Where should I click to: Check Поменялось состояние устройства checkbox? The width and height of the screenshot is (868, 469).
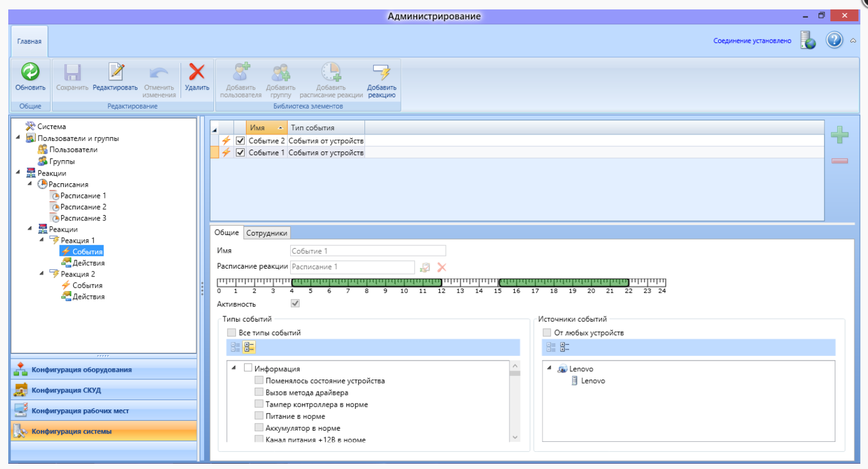click(259, 381)
